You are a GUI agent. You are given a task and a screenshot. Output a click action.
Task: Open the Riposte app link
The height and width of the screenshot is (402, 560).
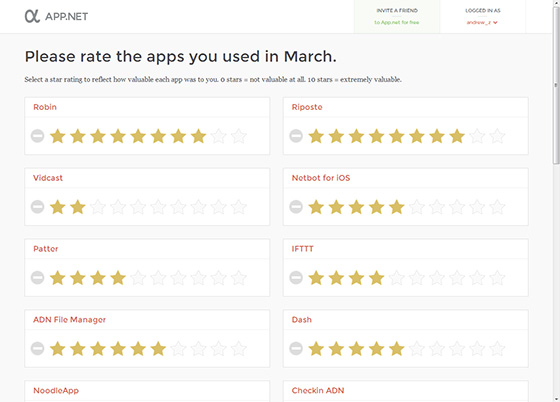[307, 107]
